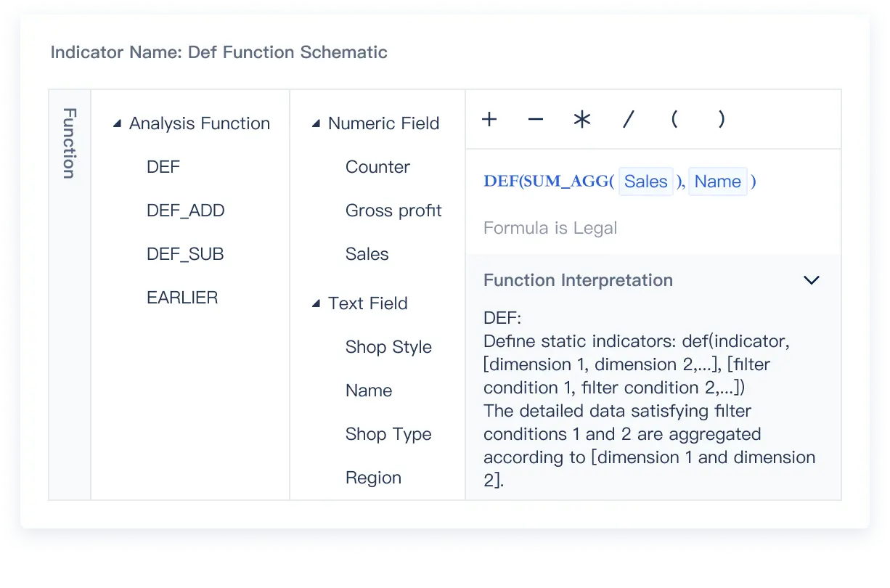Choose the DEF_ADD function

(186, 211)
